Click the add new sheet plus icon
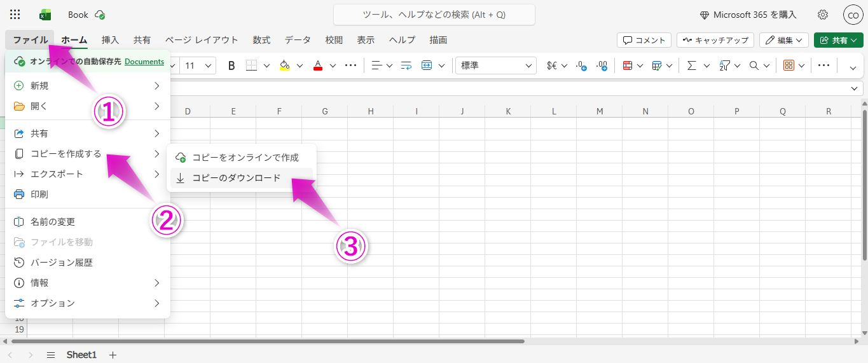Viewport: 868px width, 363px height. 113,355
